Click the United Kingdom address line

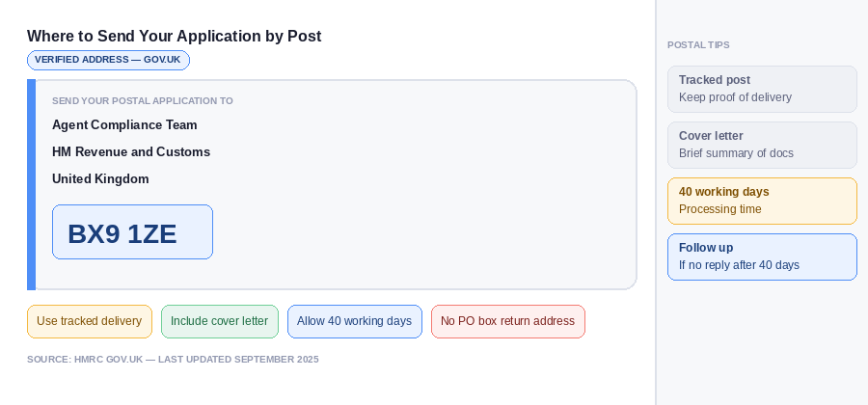(x=100, y=179)
